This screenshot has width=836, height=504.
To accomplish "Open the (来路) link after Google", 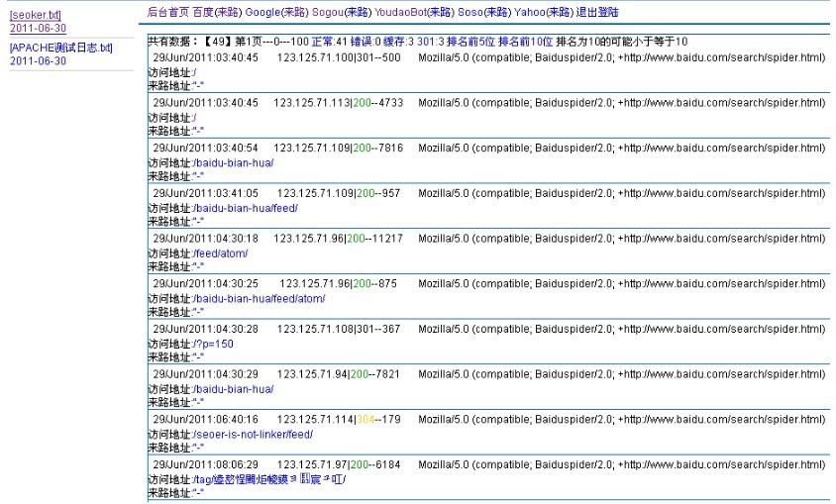I will 295,12.
